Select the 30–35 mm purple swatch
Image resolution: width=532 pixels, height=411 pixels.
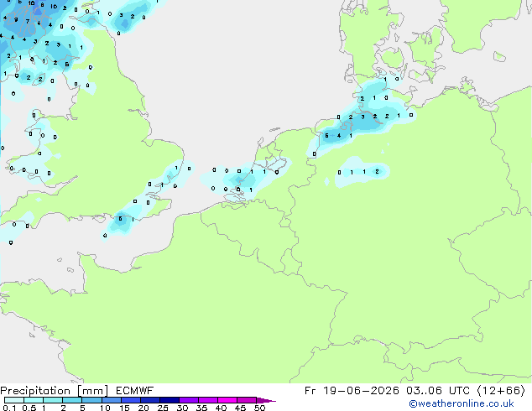pyautogui.click(x=189, y=400)
